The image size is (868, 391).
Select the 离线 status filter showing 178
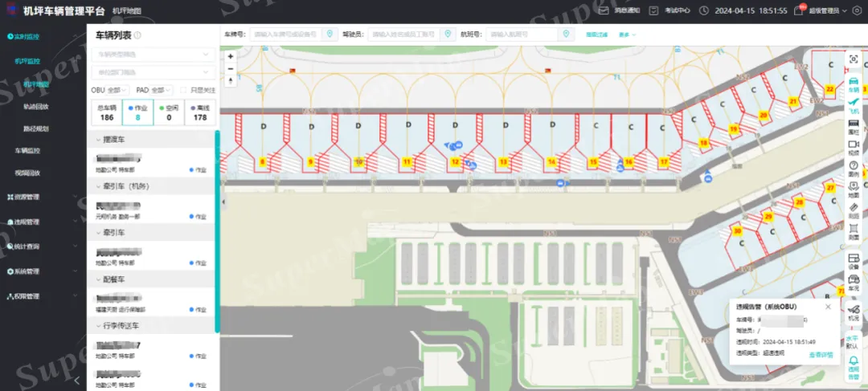click(x=200, y=112)
